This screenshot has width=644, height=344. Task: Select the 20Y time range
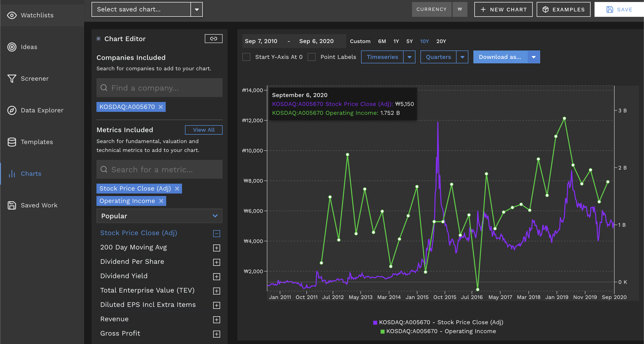point(441,41)
